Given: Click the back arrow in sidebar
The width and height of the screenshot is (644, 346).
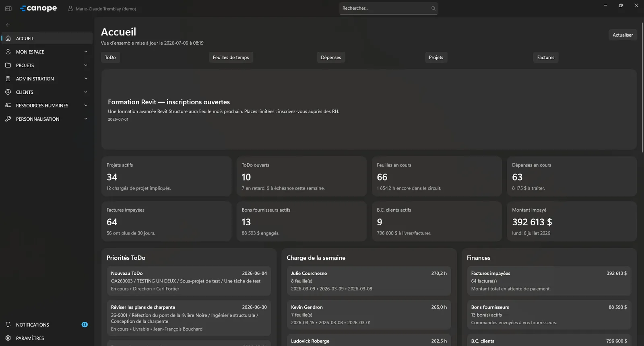Looking at the screenshot, I should click(8, 25).
